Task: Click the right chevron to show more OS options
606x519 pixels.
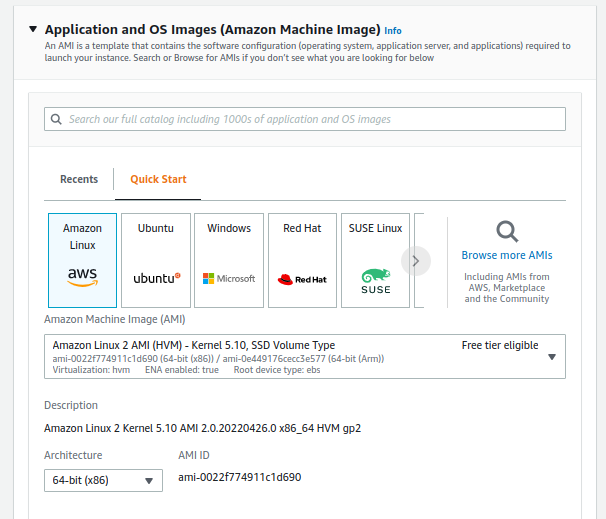Action: pyautogui.click(x=416, y=261)
